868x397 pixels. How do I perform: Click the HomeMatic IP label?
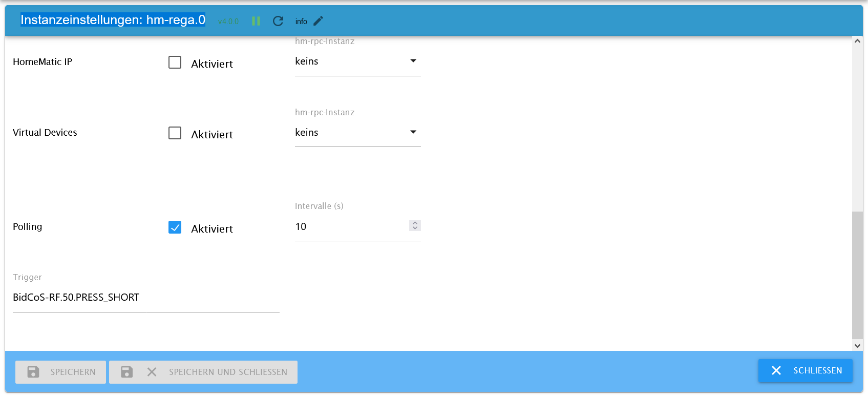coord(43,62)
